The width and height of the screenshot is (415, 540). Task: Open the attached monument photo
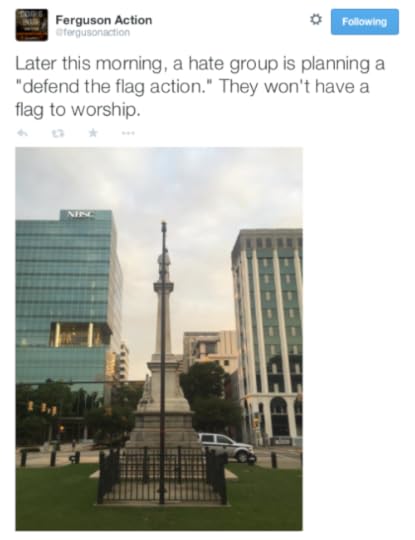pyautogui.click(x=159, y=339)
